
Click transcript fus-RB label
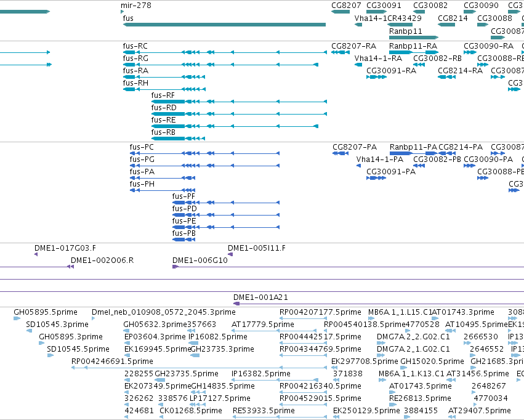(x=163, y=132)
